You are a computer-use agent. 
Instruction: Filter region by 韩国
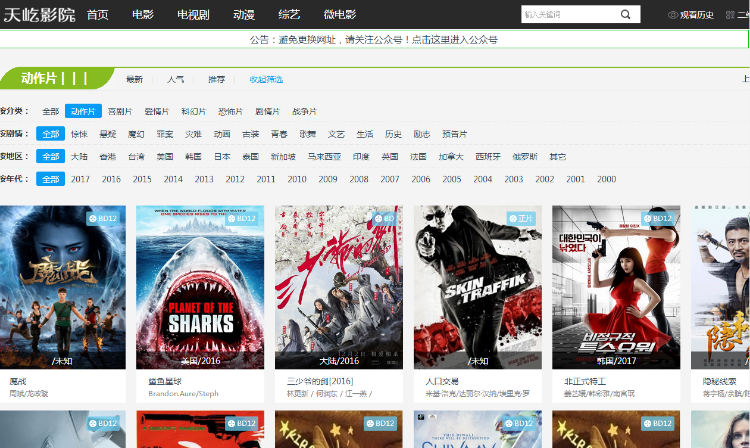pos(193,156)
